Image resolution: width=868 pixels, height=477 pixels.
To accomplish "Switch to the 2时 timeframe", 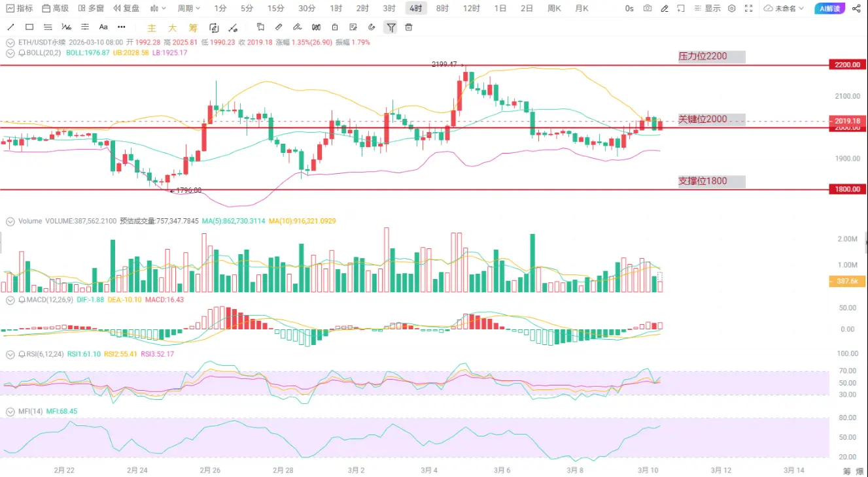I will click(x=362, y=8).
